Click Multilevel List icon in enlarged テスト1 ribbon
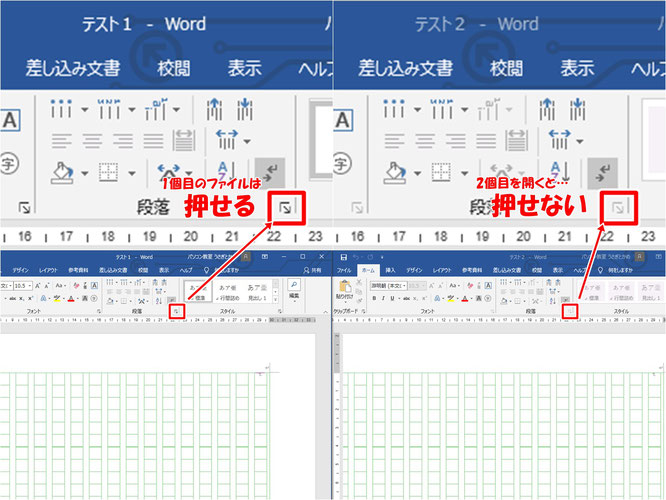666x500 pixels. coord(155,109)
